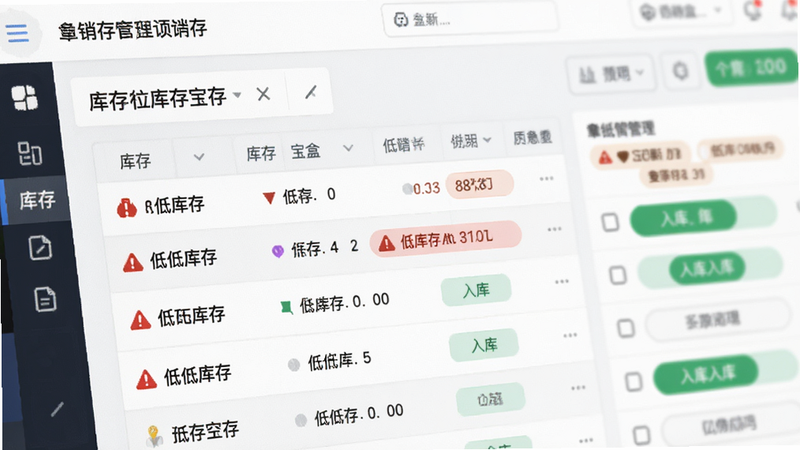Image resolution: width=800 pixels, height=450 pixels.
Task: Click 入库 button on row 低砳库存
Action: 476,290
